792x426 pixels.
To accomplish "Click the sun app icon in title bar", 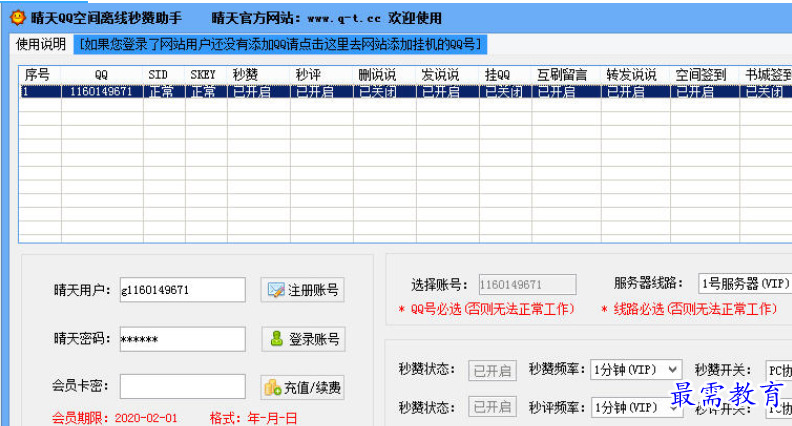I will click(18, 18).
